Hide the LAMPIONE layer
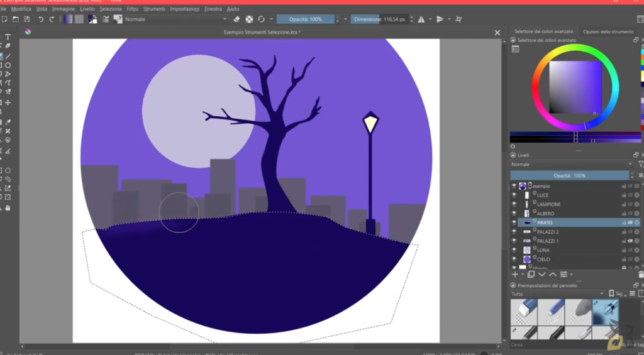This screenshot has width=644, height=355. 514,204
